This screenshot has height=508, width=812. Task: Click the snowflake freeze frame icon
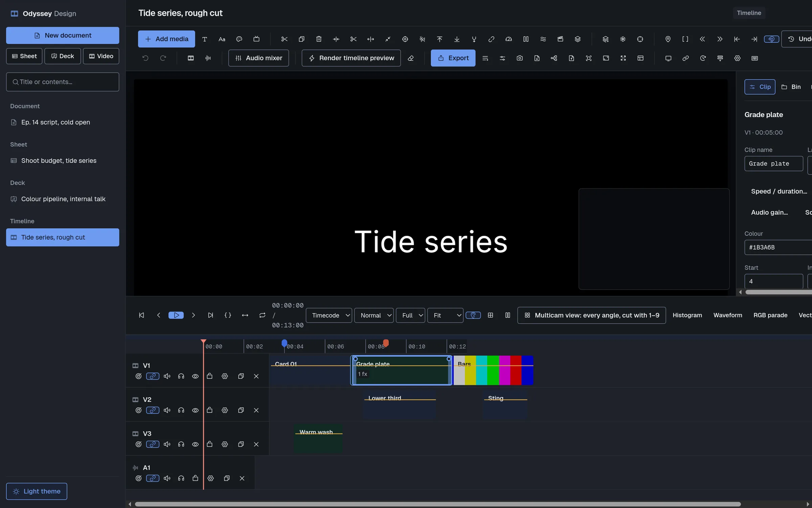click(x=623, y=39)
